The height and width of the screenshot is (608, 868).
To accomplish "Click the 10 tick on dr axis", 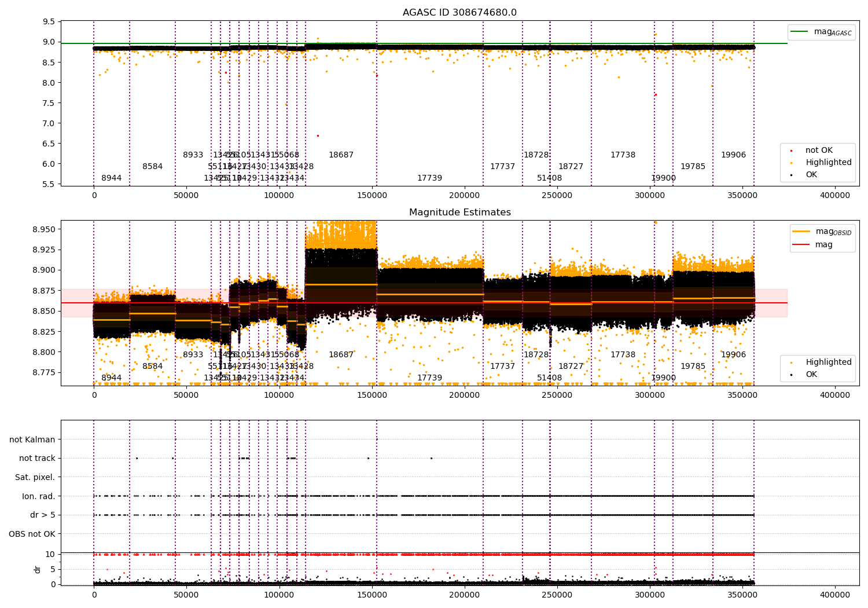I will 50,554.
